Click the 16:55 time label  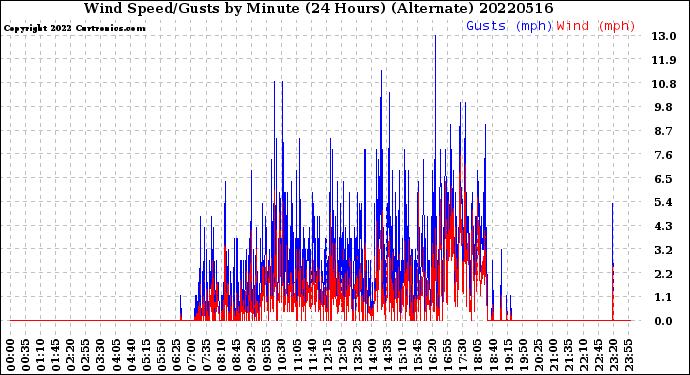(x=448, y=355)
